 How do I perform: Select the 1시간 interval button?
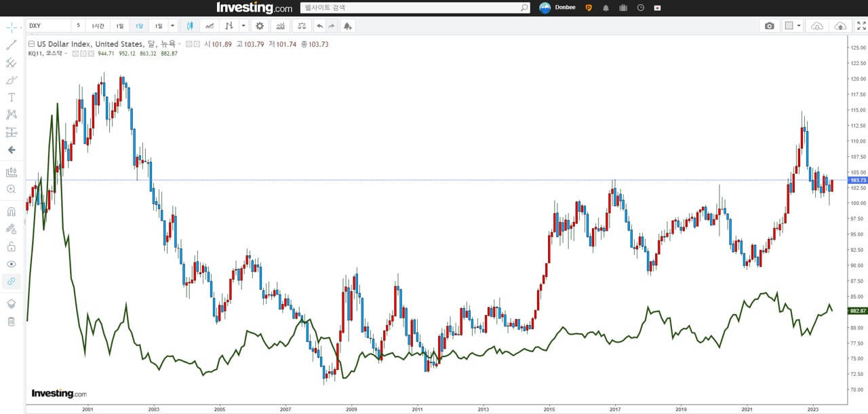(98, 26)
